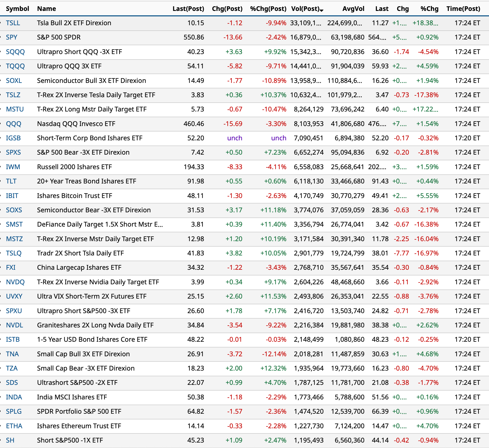Open the SPY symbol link
Viewport: 489px width, 448px height.
coord(11,37)
